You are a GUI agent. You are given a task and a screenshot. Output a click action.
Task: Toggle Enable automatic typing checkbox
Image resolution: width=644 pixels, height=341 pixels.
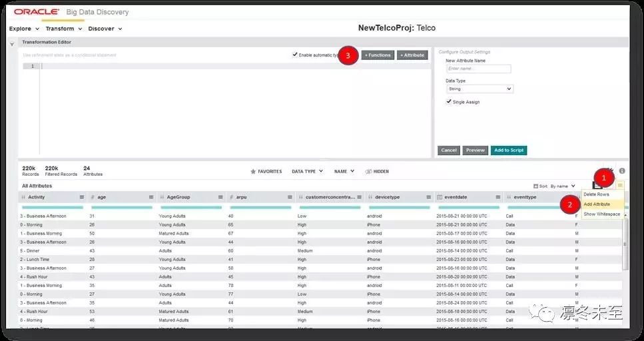pyautogui.click(x=295, y=55)
